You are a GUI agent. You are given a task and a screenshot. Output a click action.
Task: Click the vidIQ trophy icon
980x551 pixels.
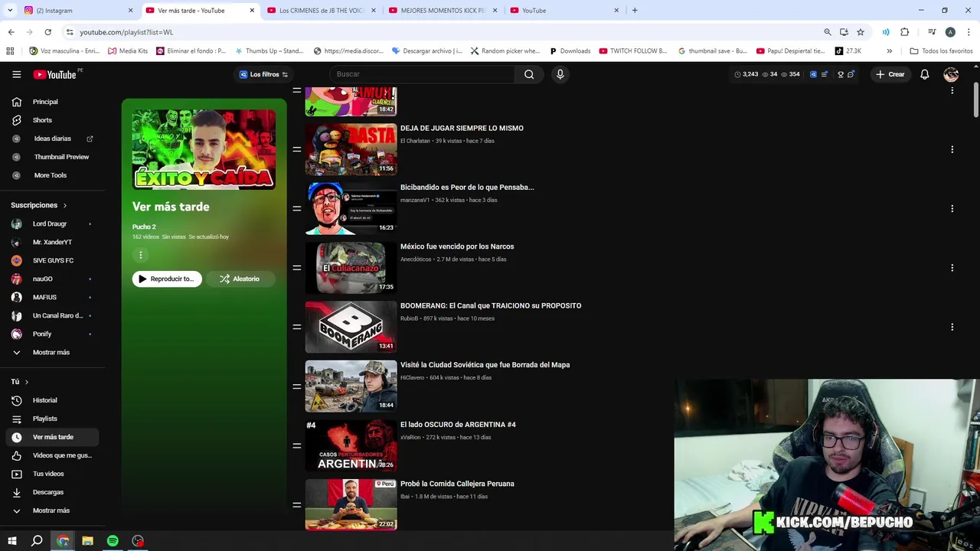coord(841,74)
